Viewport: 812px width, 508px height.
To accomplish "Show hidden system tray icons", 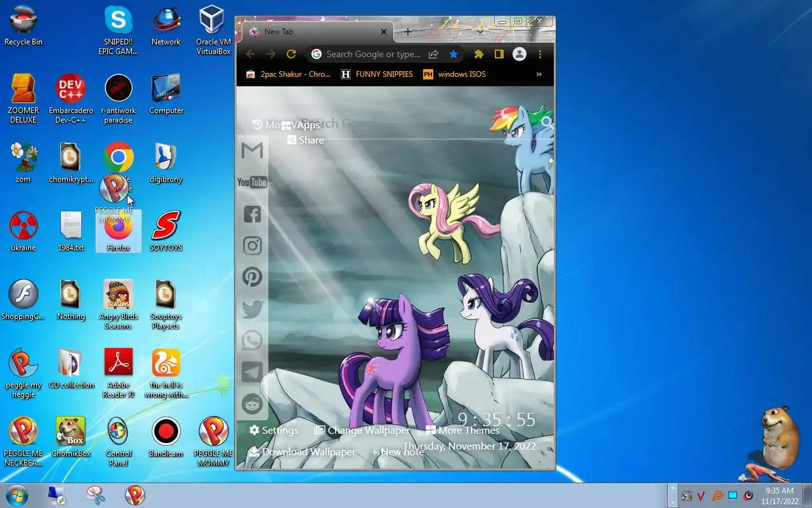I will pyautogui.click(x=672, y=495).
